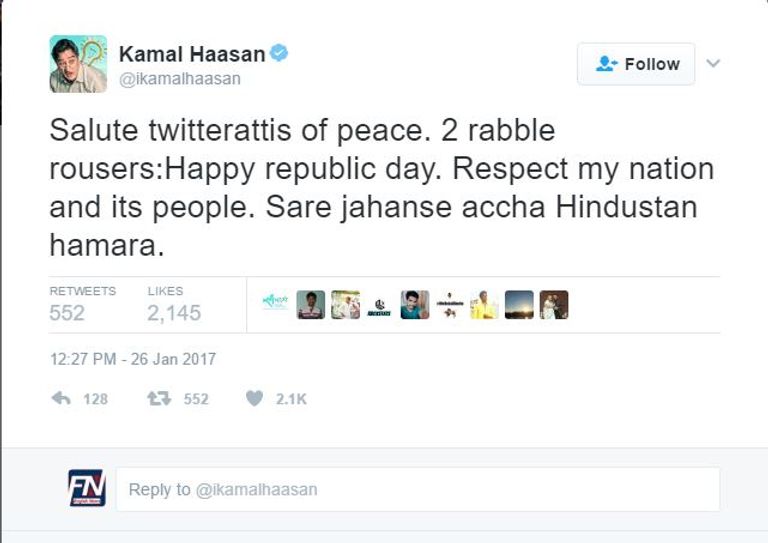View the 2,145 likes list
This screenshot has width=768, height=543.
click(x=174, y=312)
